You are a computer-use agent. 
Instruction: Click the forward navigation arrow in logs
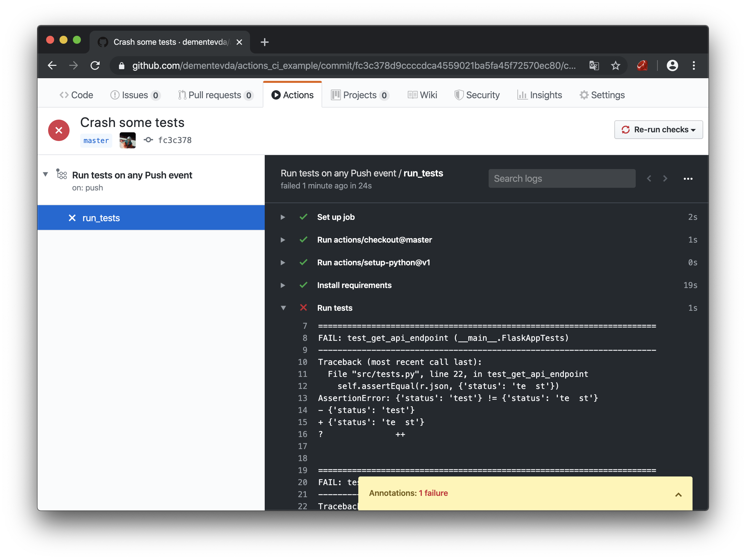665,179
